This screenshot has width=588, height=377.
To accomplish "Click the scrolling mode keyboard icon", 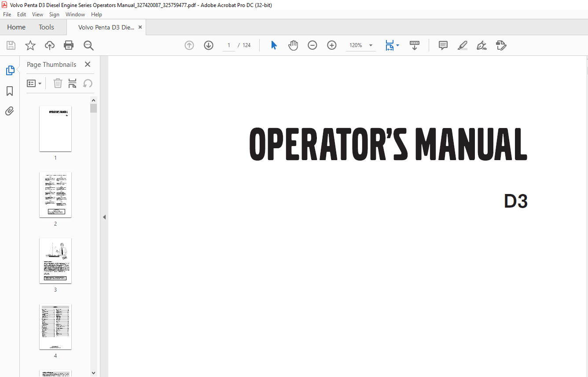I will pyautogui.click(x=415, y=45).
